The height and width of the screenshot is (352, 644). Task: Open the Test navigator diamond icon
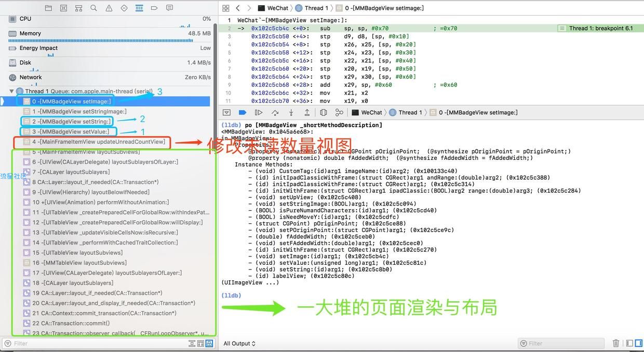(x=124, y=8)
